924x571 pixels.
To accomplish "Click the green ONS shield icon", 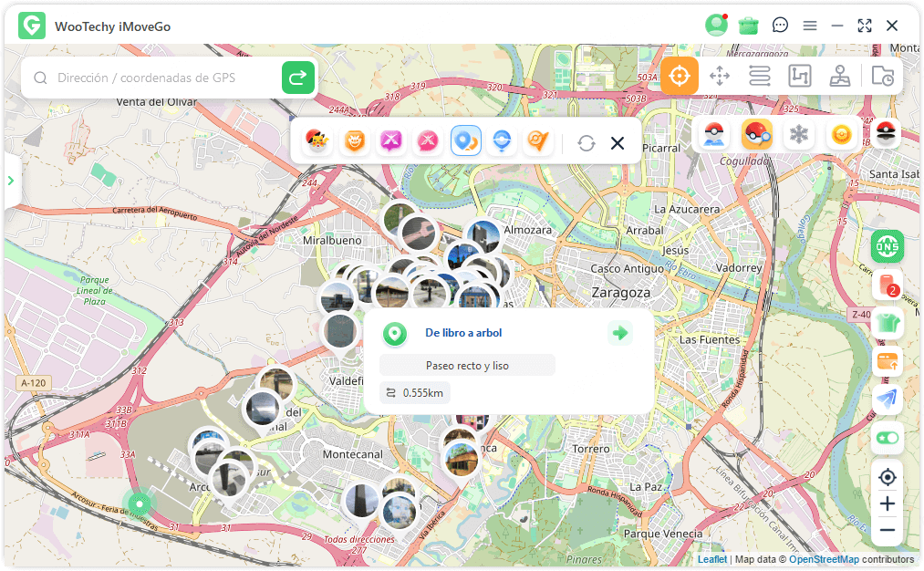I will (x=886, y=246).
